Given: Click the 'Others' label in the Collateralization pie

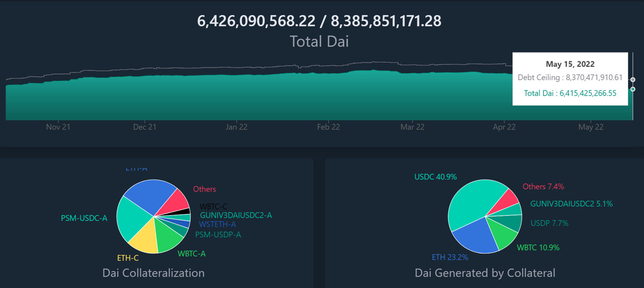Looking at the screenshot, I should click(x=204, y=189).
